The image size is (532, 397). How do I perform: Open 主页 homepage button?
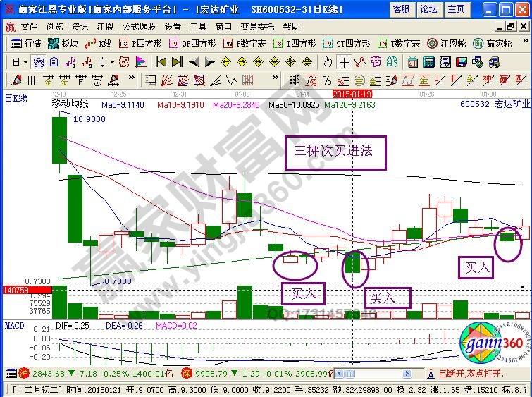[x=456, y=9]
